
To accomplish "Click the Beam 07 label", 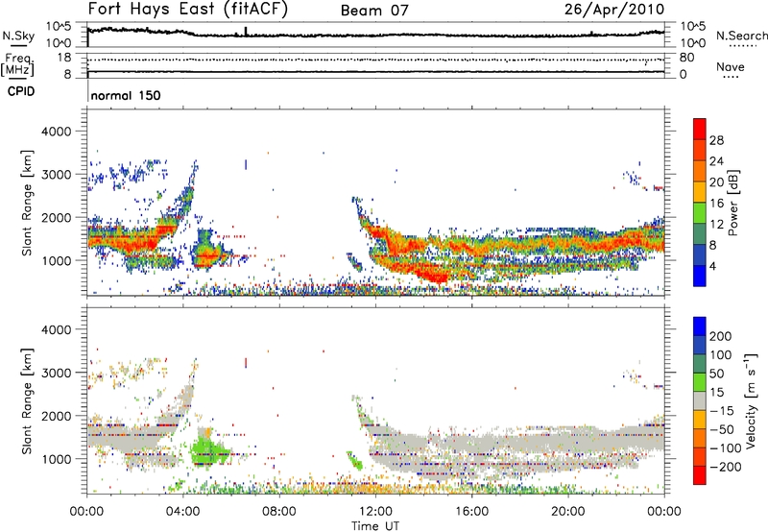I will tap(374, 11).
